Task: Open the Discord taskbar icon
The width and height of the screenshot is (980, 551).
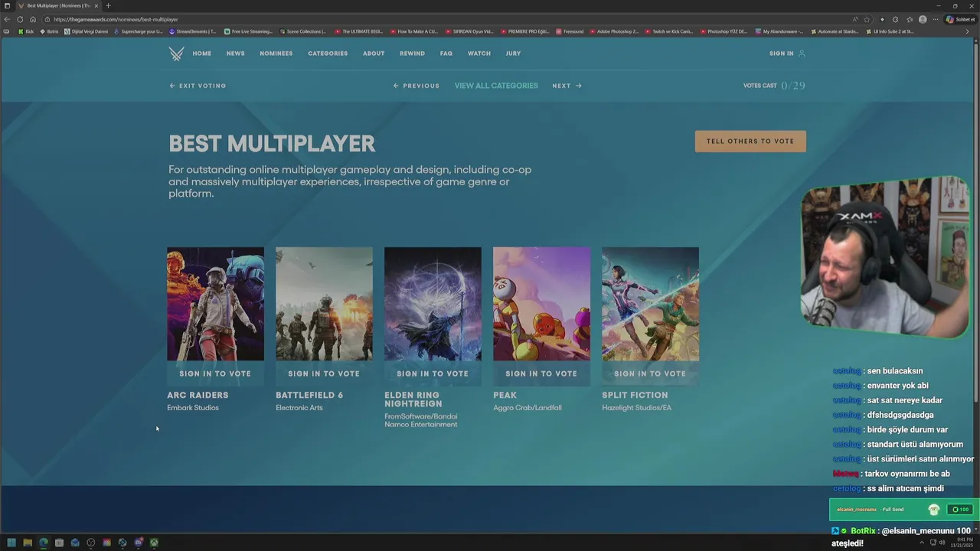Action: coord(139,543)
